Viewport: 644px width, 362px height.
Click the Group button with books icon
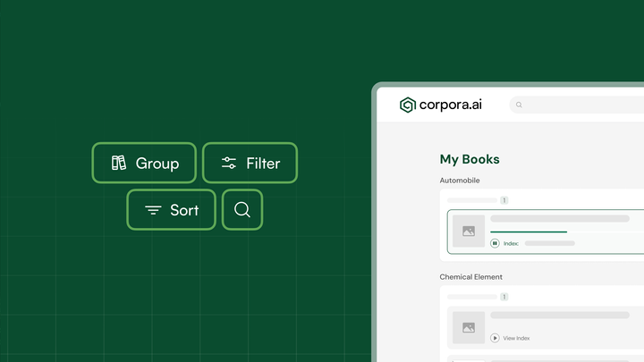click(x=144, y=163)
